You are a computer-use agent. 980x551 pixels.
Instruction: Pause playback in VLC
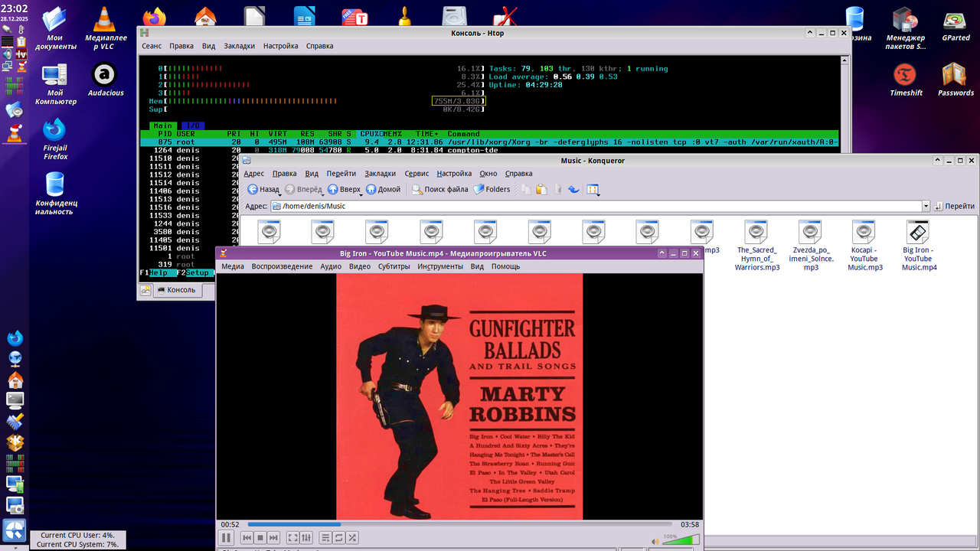click(x=227, y=538)
